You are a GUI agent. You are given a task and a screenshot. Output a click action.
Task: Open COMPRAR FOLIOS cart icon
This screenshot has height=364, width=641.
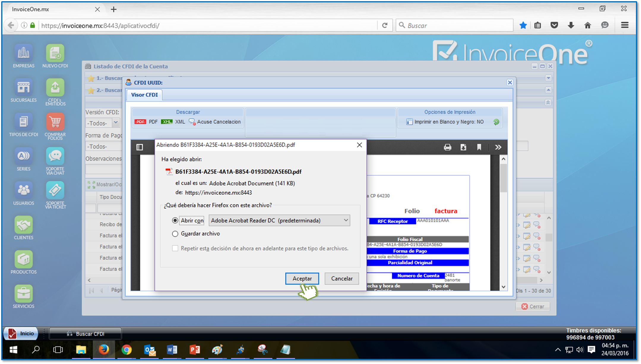coord(55,126)
